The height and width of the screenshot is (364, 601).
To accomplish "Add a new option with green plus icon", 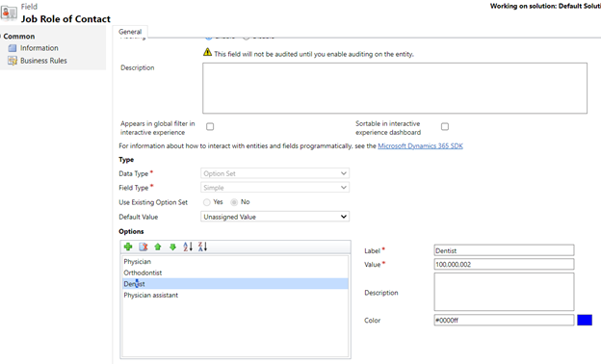I will point(128,247).
